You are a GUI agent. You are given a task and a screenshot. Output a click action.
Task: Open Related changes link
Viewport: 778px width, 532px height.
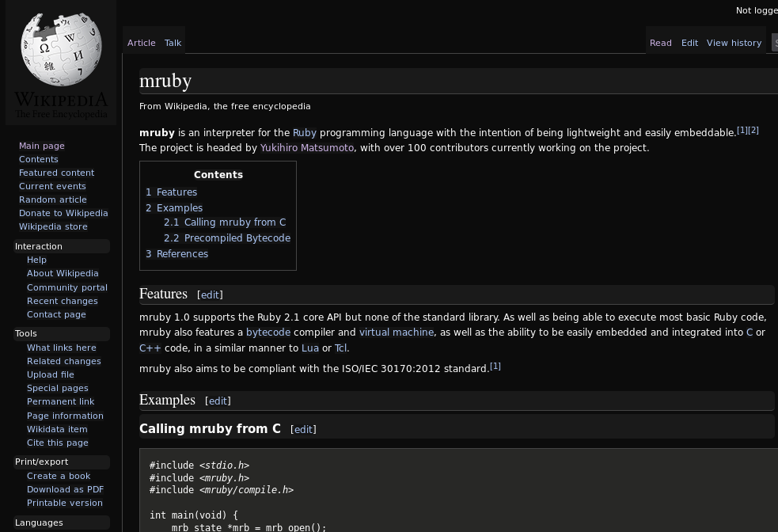coord(64,361)
